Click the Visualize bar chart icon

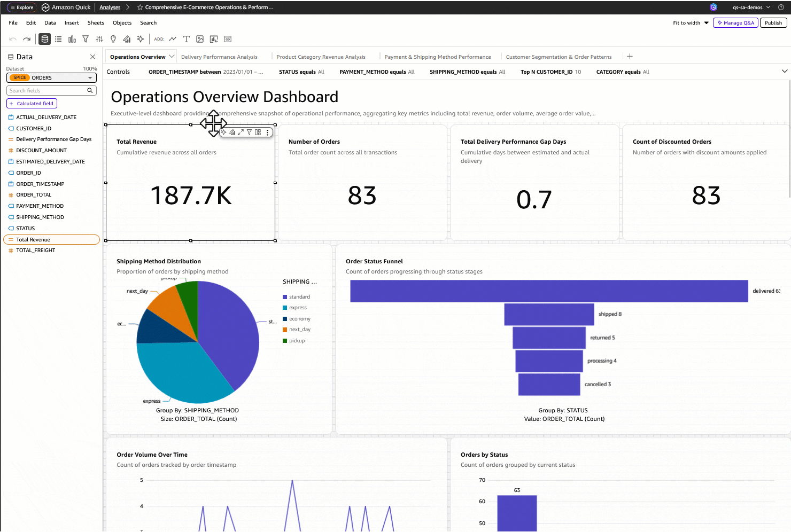tap(72, 39)
